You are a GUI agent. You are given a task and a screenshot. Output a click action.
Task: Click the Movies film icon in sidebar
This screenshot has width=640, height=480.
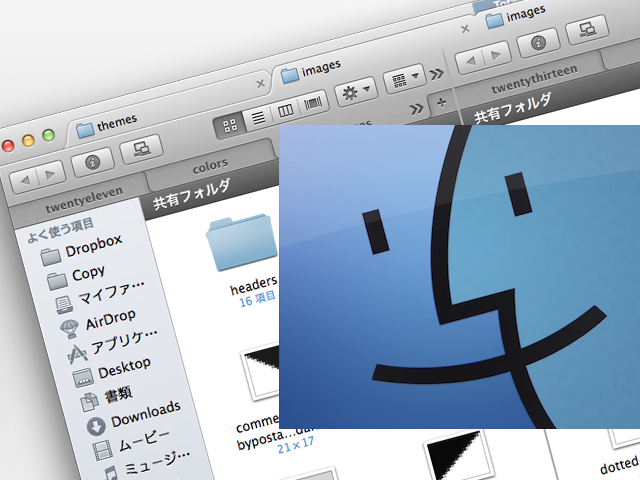click(x=102, y=451)
